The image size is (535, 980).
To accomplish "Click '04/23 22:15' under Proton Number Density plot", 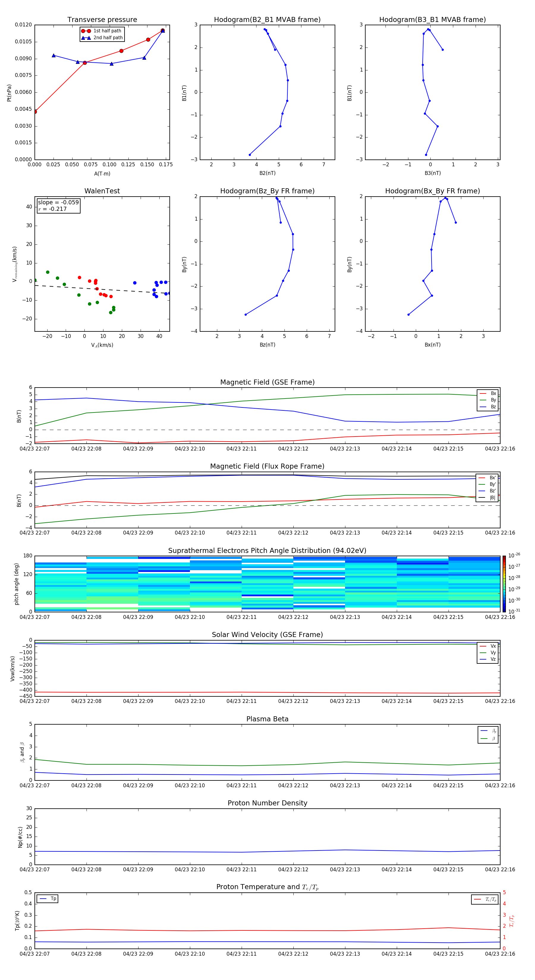I will [x=448, y=870].
